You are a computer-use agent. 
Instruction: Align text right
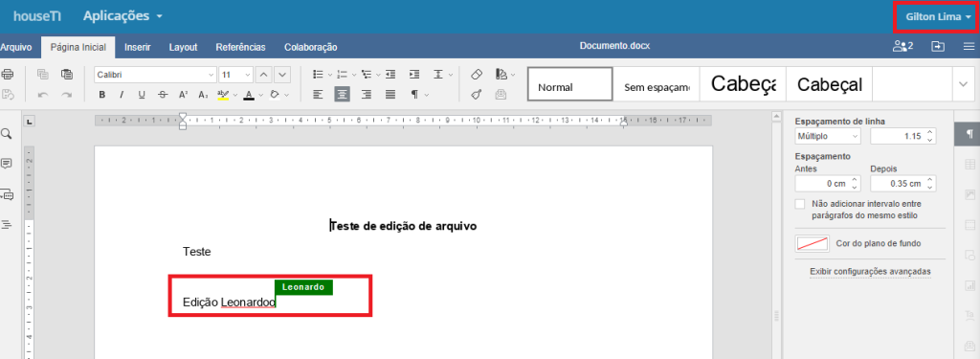(x=367, y=95)
